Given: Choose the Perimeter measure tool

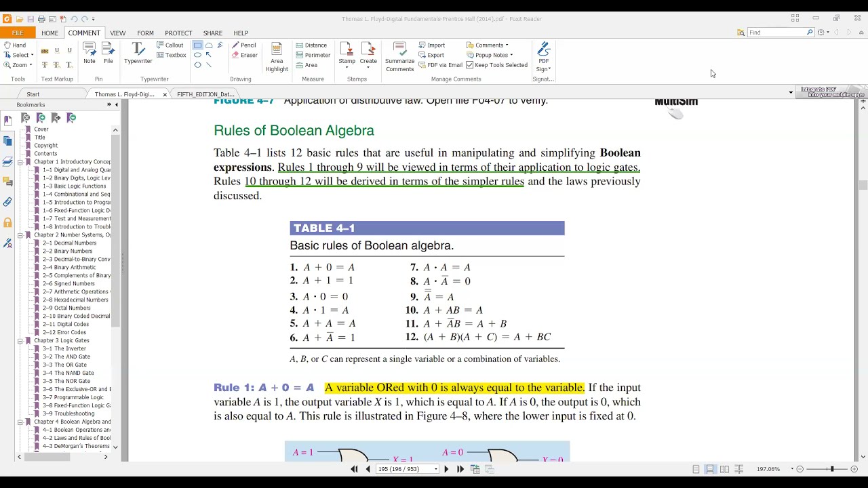Looking at the screenshot, I should 313,56.
